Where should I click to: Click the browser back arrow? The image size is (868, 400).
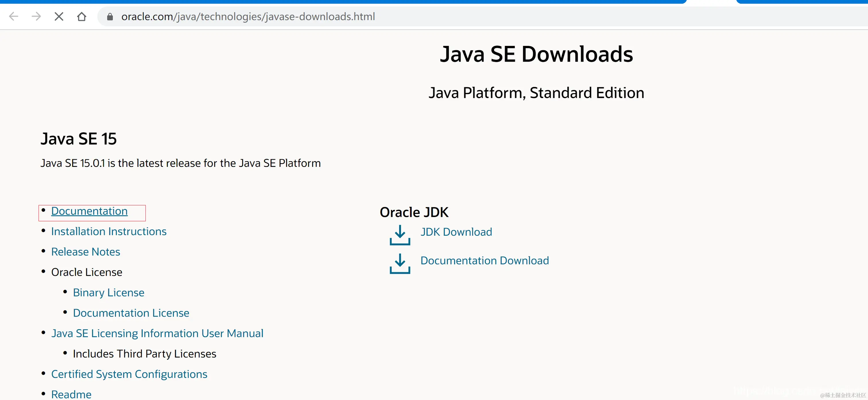coord(13,16)
